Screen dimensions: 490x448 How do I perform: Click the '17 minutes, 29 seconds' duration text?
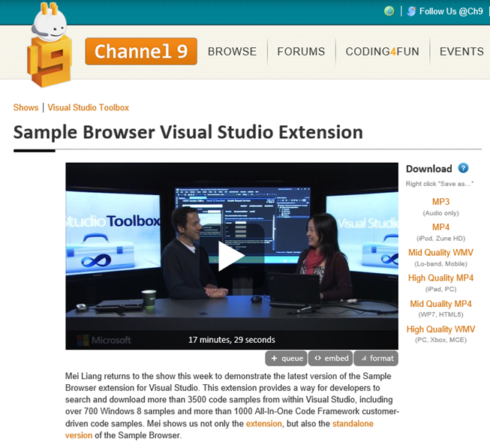(x=232, y=340)
